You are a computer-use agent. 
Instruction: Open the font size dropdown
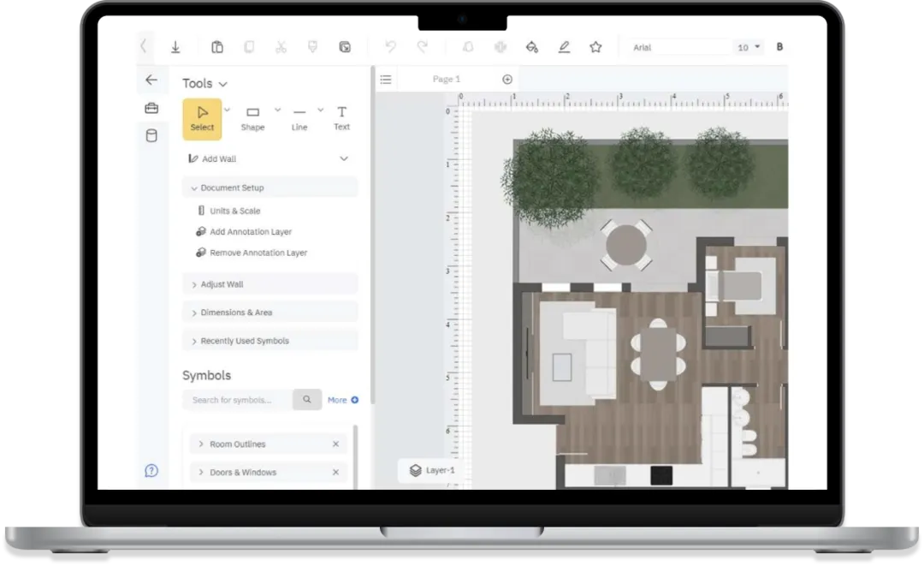tap(749, 47)
